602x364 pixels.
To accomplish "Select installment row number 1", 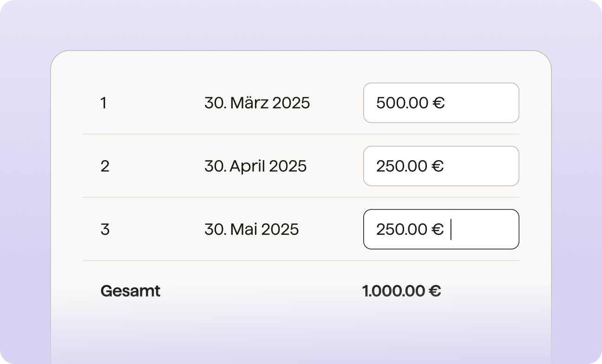I will 103,103.
